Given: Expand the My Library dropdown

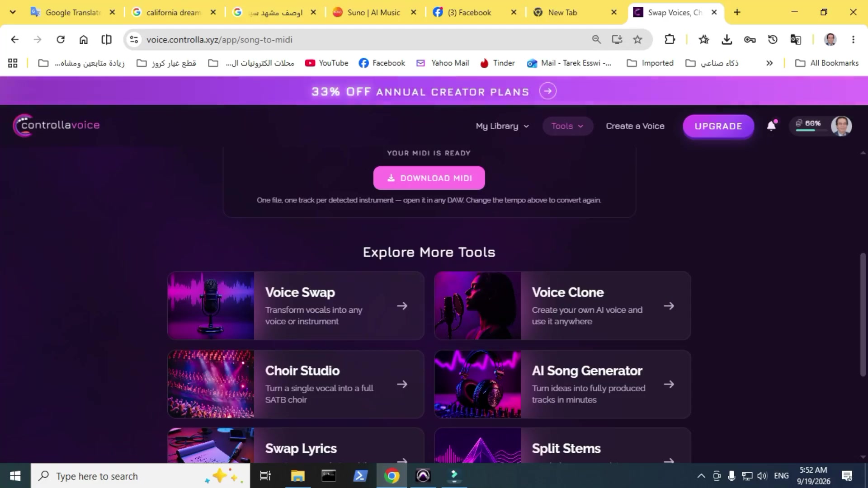Looking at the screenshot, I should click(502, 126).
